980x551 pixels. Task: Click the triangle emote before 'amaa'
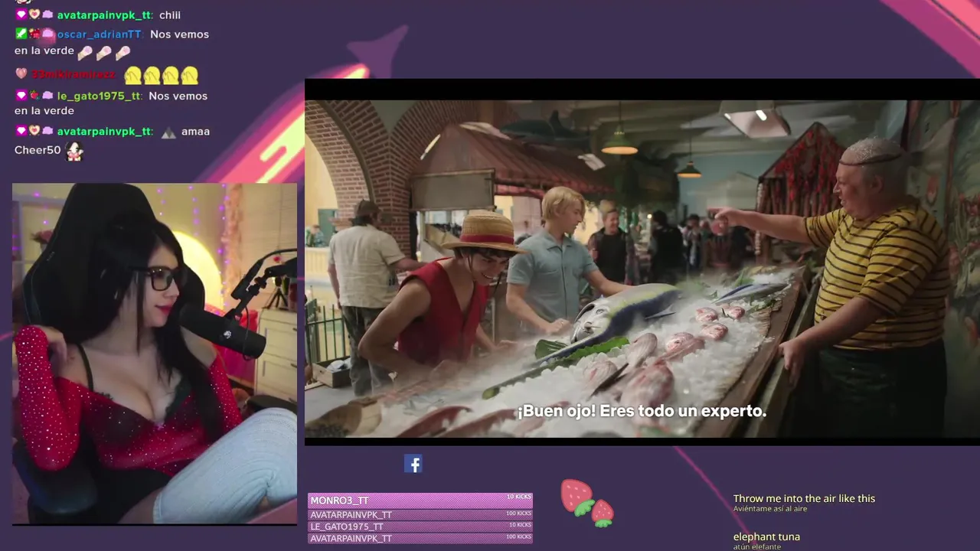click(x=168, y=132)
